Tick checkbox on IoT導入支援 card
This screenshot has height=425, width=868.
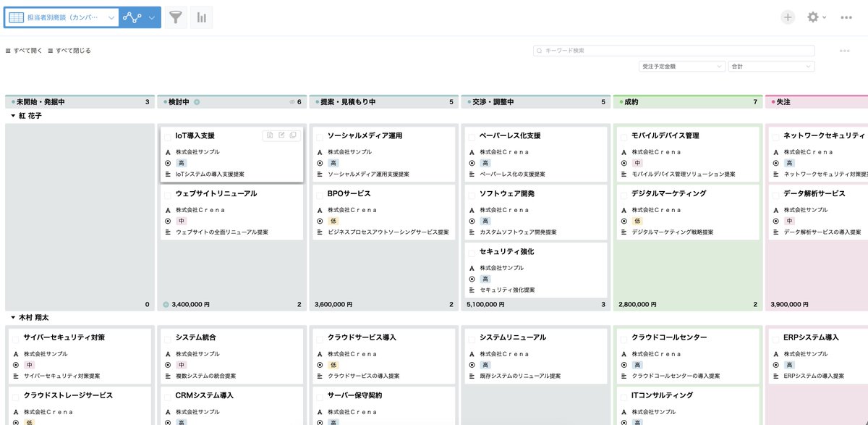pos(168,136)
